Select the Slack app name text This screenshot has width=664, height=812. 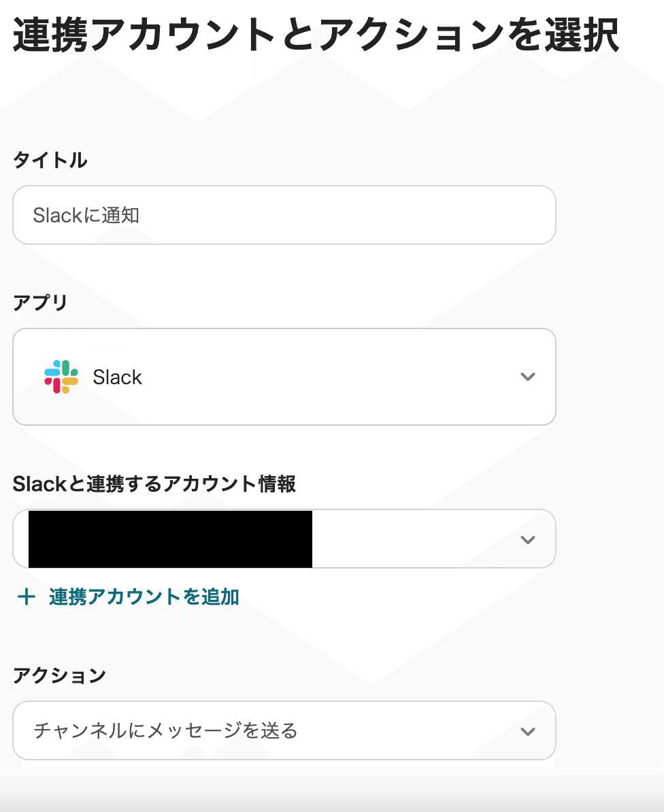[x=117, y=377]
